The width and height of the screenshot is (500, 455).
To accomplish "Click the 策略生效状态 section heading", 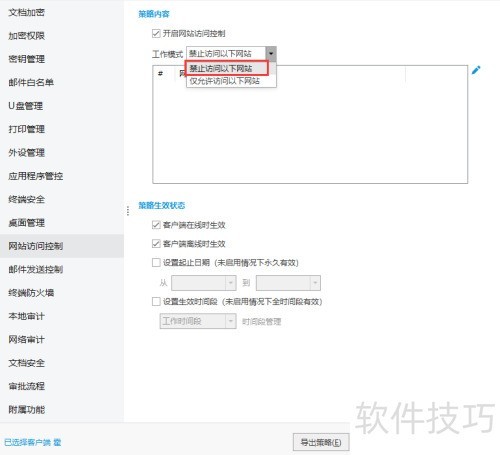I will 162,205.
